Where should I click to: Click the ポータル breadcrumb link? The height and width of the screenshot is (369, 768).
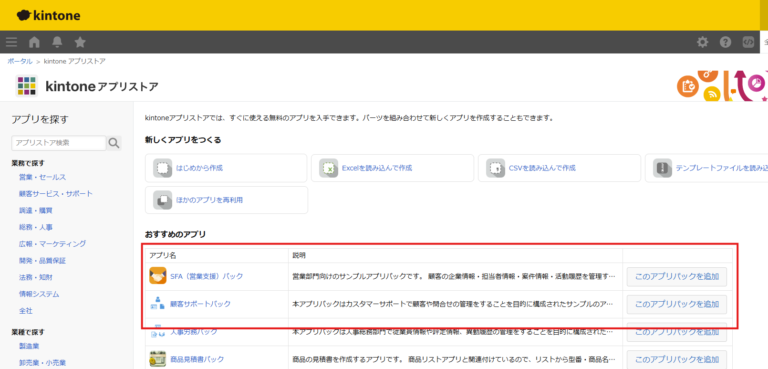20,61
